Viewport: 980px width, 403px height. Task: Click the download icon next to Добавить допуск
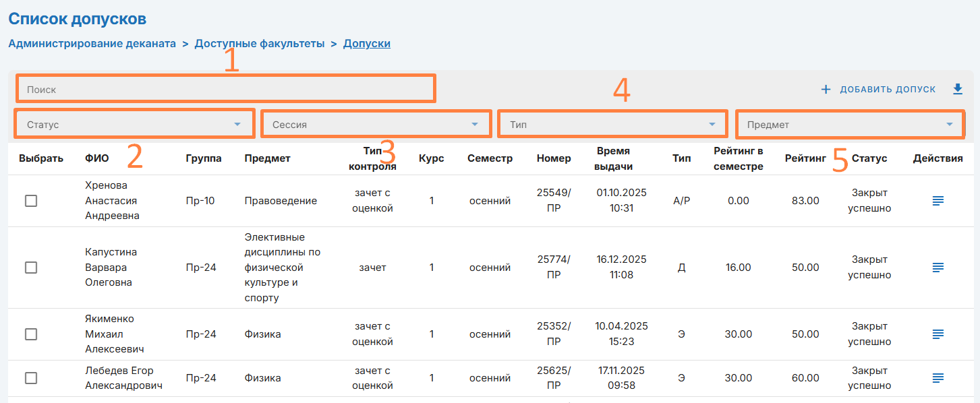pyautogui.click(x=958, y=89)
